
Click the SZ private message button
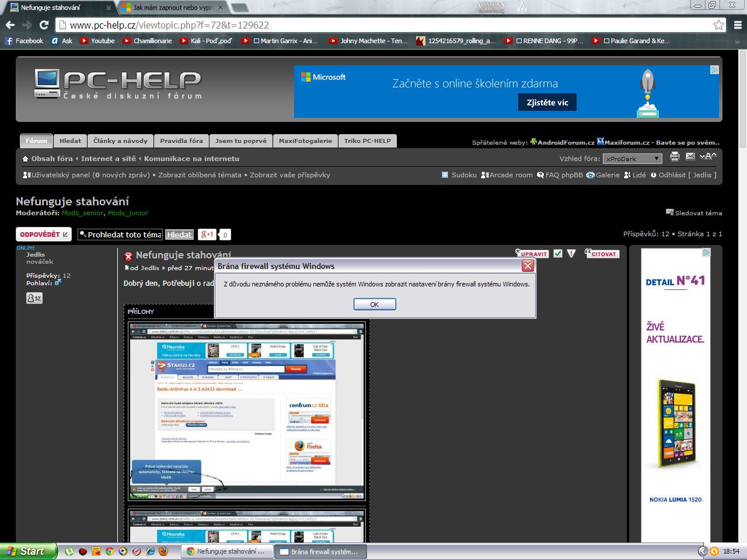tap(34, 298)
